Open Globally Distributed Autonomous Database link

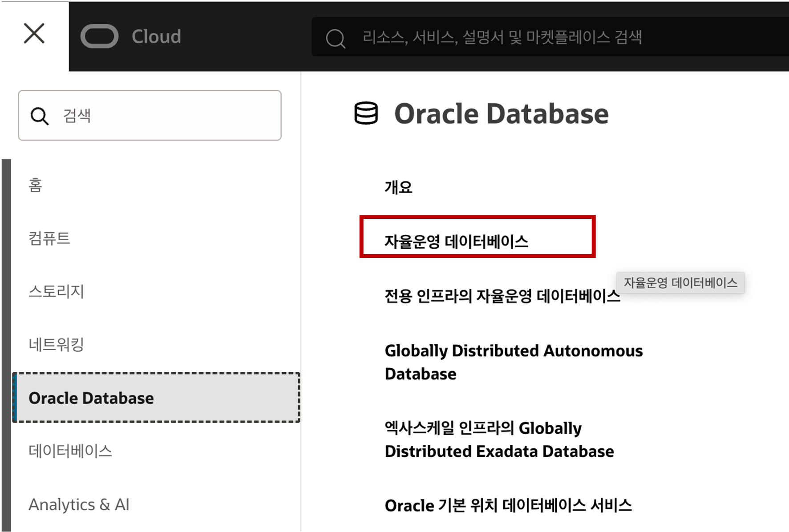[514, 362]
